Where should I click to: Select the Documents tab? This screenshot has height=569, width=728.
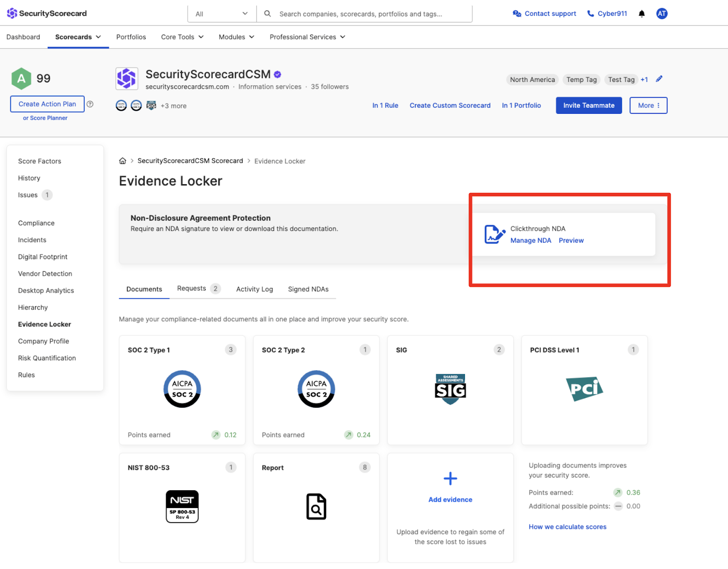(144, 289)
